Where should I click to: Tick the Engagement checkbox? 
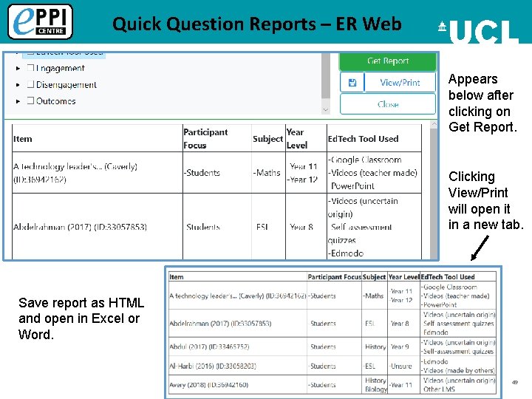coord(30,68)
